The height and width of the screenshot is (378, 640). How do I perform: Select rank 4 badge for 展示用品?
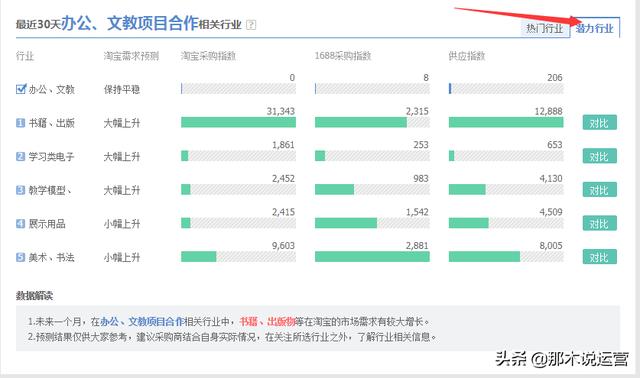pyautogui.click(x=20, y=223)
